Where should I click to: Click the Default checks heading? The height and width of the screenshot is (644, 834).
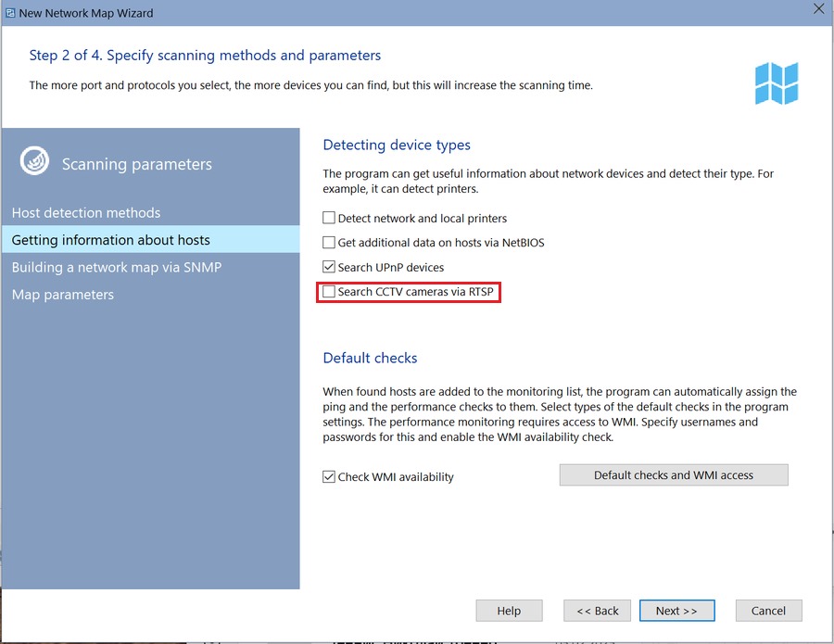[370, 358]
